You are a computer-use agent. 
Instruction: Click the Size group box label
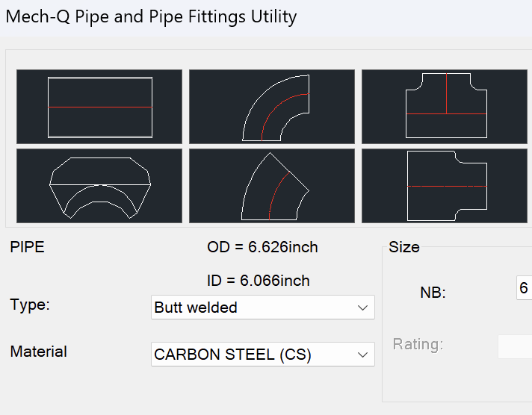404,247
